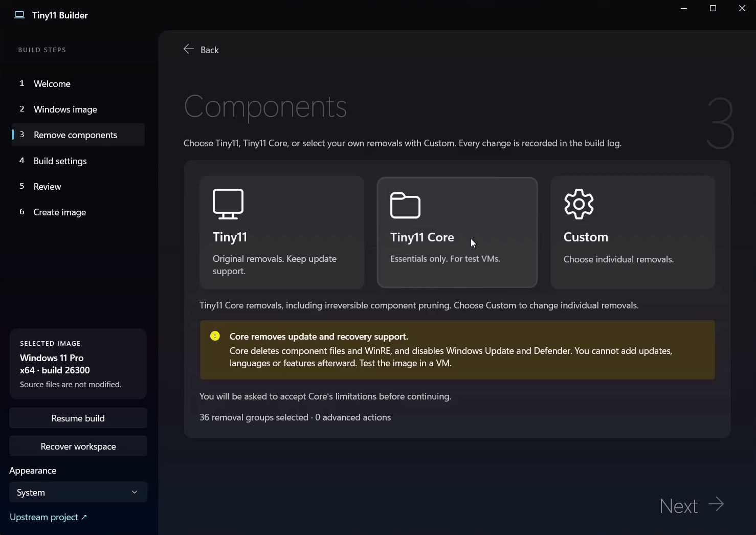
Task: Go to step 6 Create image
Action: point(78,212)
